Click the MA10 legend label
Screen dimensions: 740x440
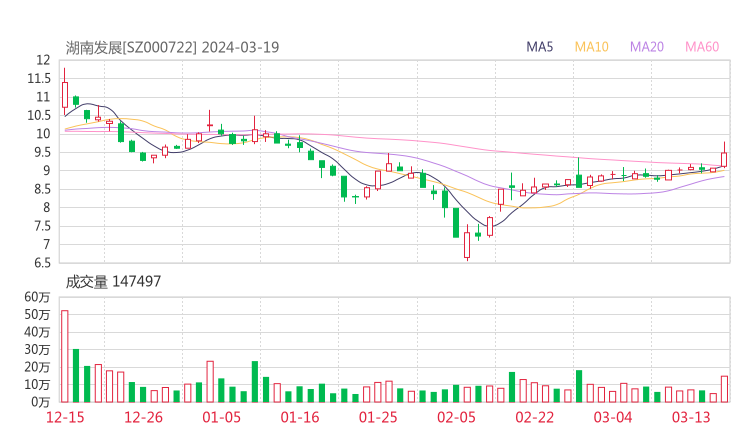[591, 47]
